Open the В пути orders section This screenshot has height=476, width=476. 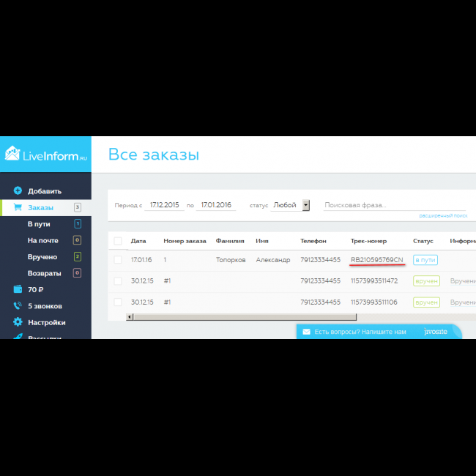coord(39,224)
